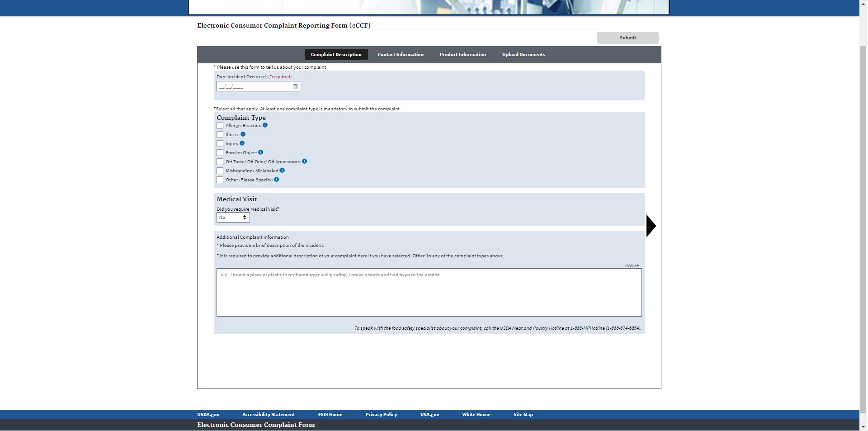Image resolution: width=868 pixels, height=431 pixels.
Task: Click info icon beside Other (Please Specify)
Action: pos(277,180)
